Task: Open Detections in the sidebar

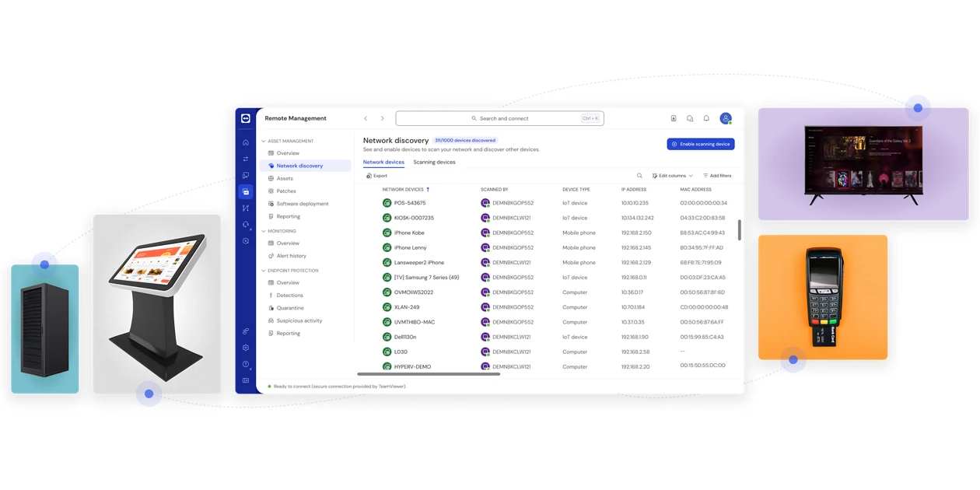Action: point(290,296)
